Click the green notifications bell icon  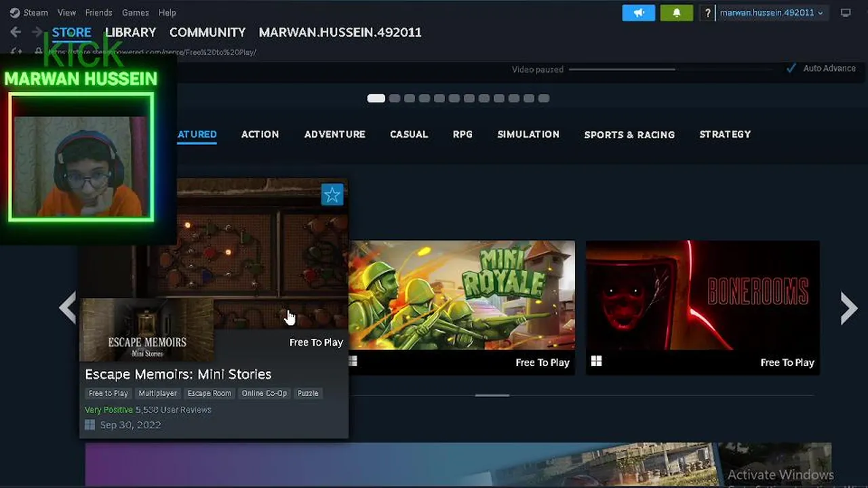coord(676,13)
